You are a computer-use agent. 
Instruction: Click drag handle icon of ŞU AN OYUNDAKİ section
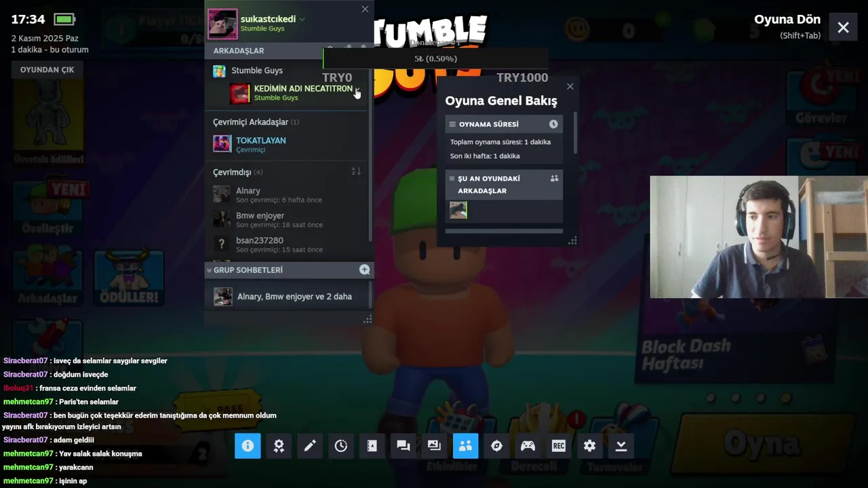coord(452,179)
